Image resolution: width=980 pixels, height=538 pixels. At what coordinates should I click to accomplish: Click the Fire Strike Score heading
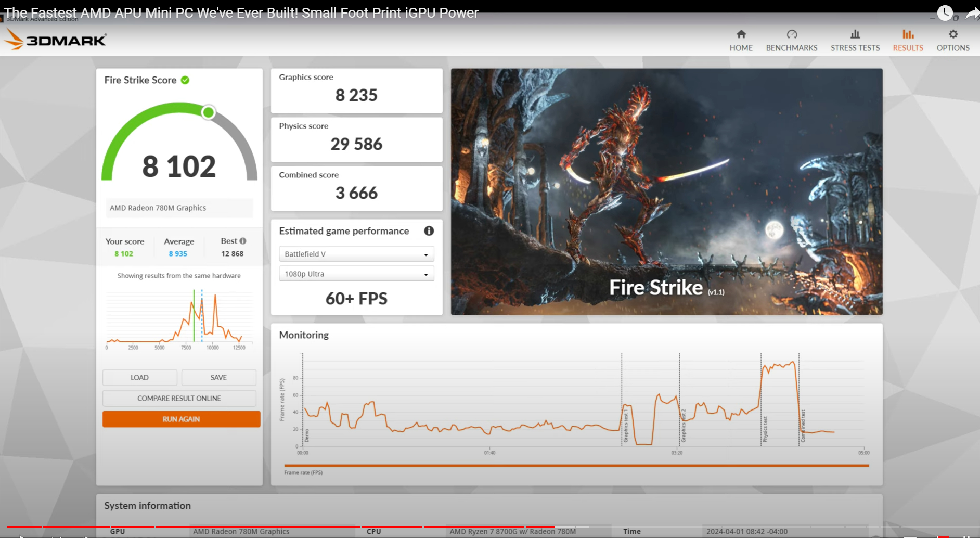click(140, 80)
